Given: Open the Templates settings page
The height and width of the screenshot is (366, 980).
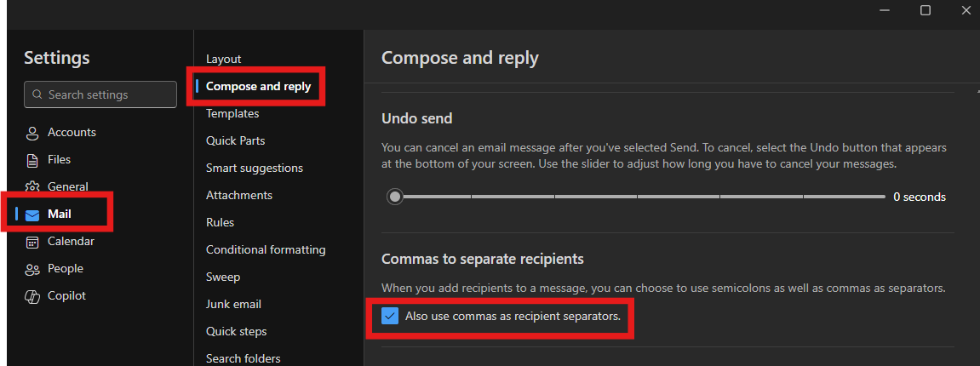Looking at the screenshot, I should click(x=232, y=114).
